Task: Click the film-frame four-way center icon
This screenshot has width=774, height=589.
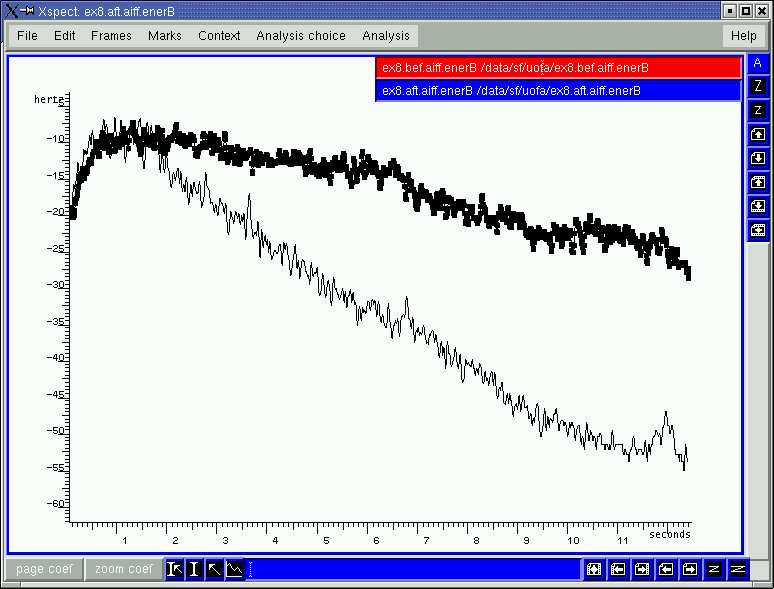Action: point(594,570)
